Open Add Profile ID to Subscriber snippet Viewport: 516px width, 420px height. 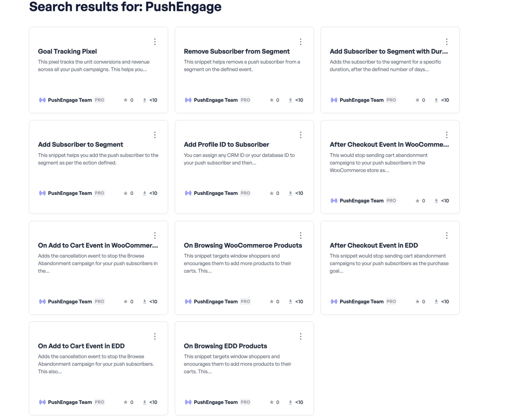click(226, 144)
